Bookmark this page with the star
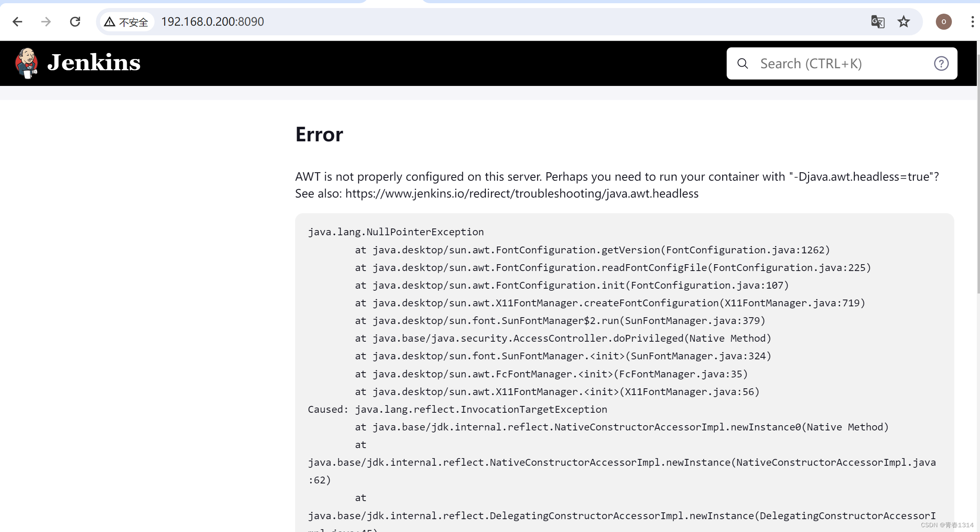The height and width of the screenshot is (532, 980). (x=904, y=21)
